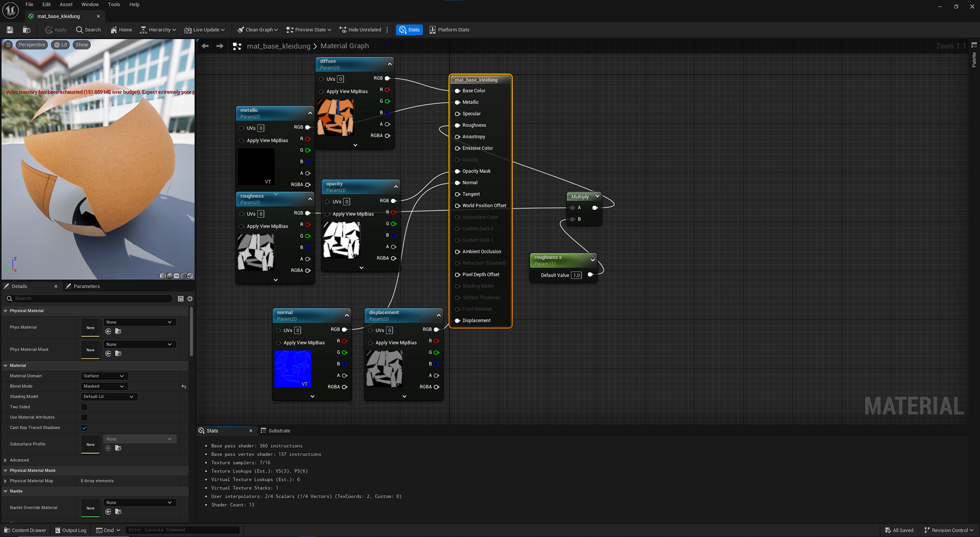Open the Help menu
980x537 pixels.
(x=134, y=5)
